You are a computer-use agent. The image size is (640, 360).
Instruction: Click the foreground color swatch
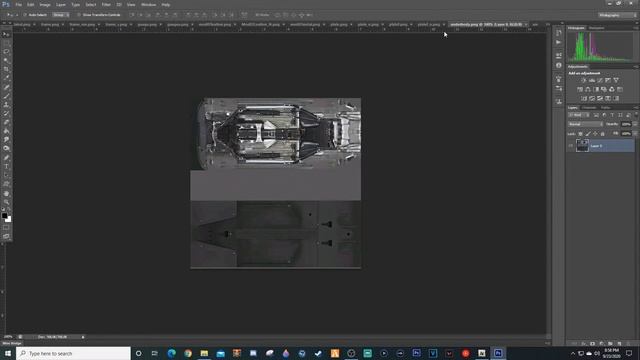(x=4, y=216)
